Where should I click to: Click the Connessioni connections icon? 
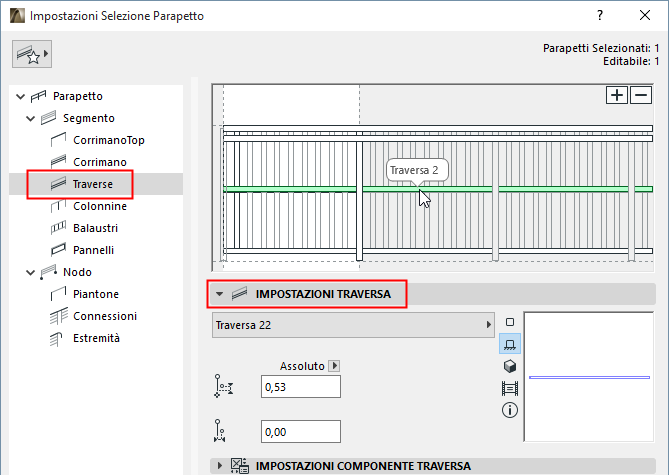[58, 316]
